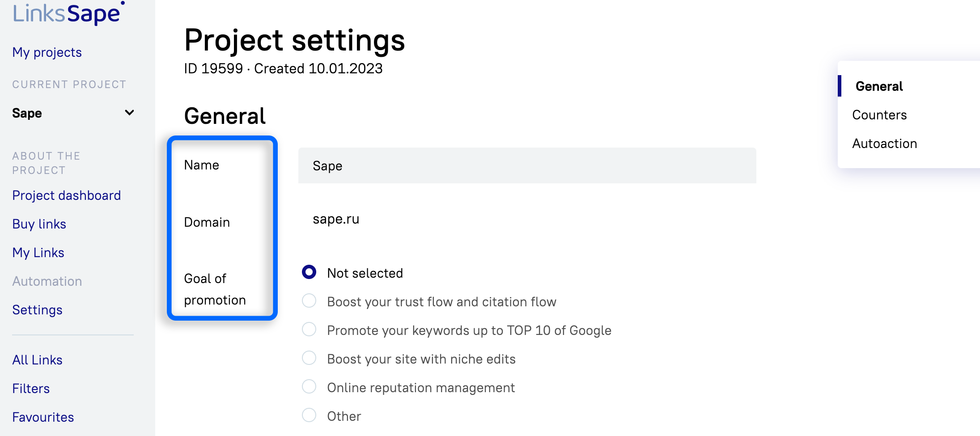The height and width of the screenshot is (436, 980).
Task: Open All Links page
Action: (38, 360)
